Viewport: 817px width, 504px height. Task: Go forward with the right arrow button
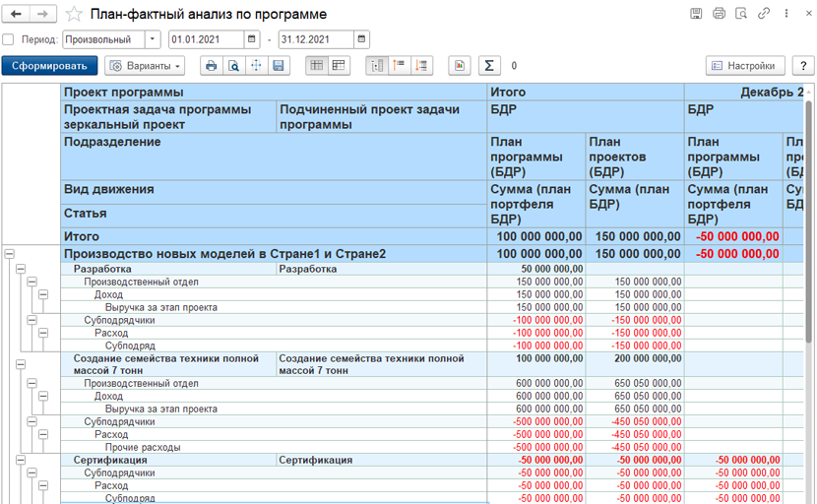(43, 14)
